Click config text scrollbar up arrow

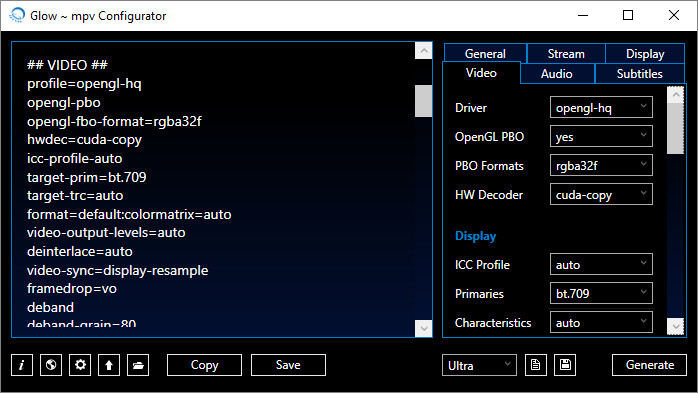[x=423, y=51]
